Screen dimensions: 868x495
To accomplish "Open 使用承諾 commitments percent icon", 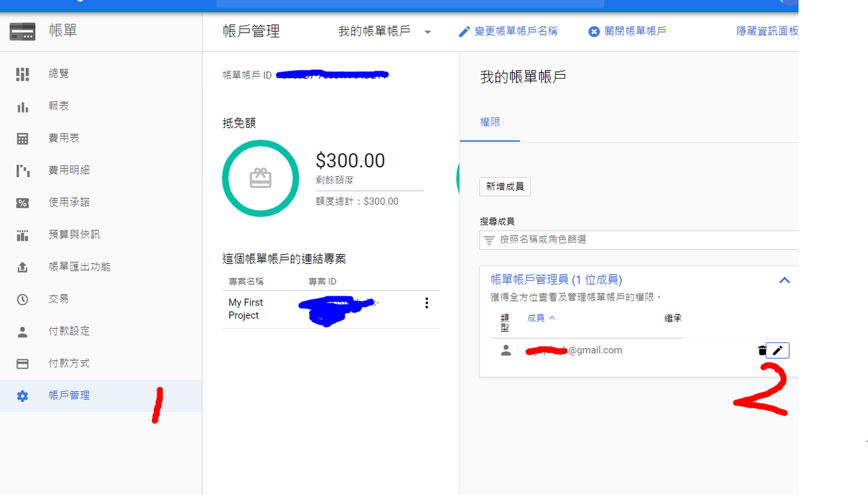I will click(x=22, y=203).
